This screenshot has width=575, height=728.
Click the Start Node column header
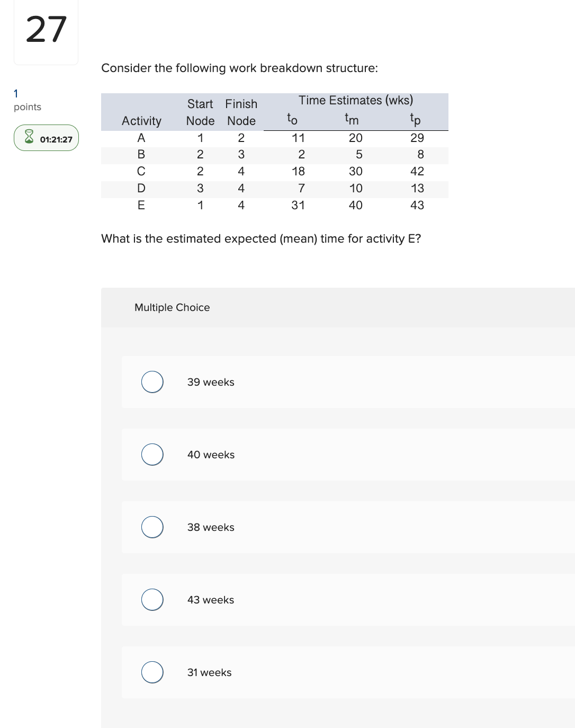coord(200,112)
